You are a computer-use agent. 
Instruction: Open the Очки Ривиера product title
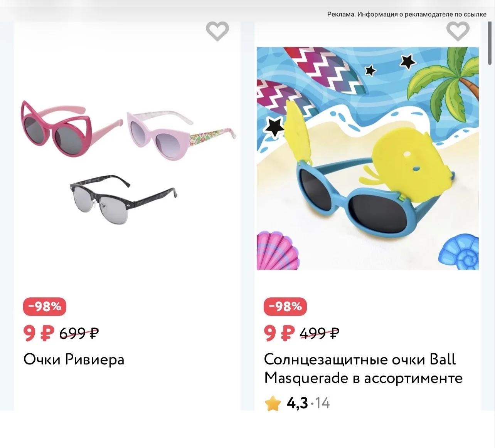coord(74,359)
